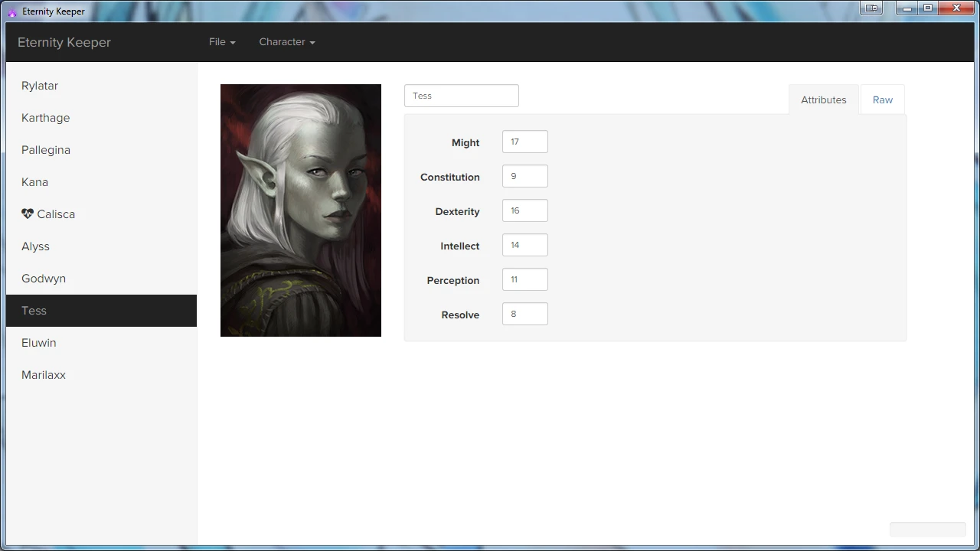980x551 pixels.
Task: Click the Eternity Keeper heading link
Action: (x=64, y=42)
